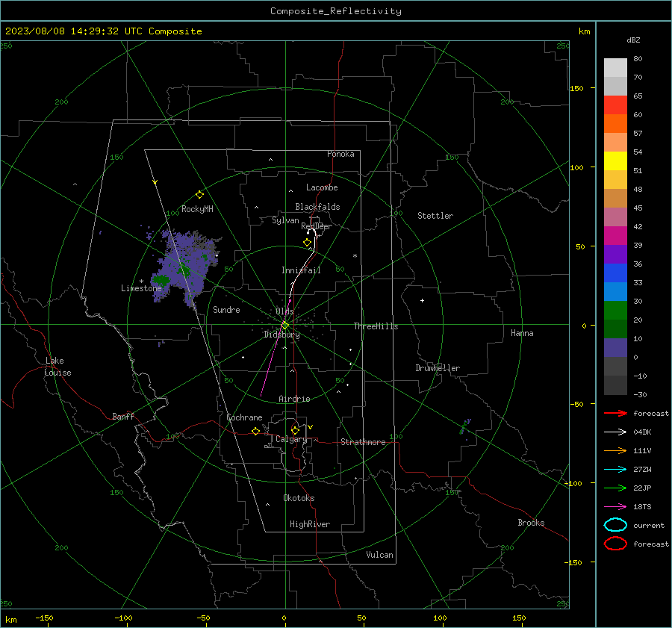Image resolution: width=672 pixels, height=628 pixels.
Task: Pick the green 22JP arrow legend entry
Action: coord(615,488)
